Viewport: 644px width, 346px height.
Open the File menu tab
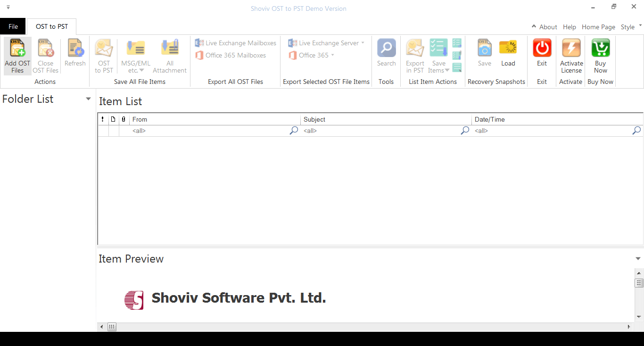pyautogui.click(x=13, y=26)
